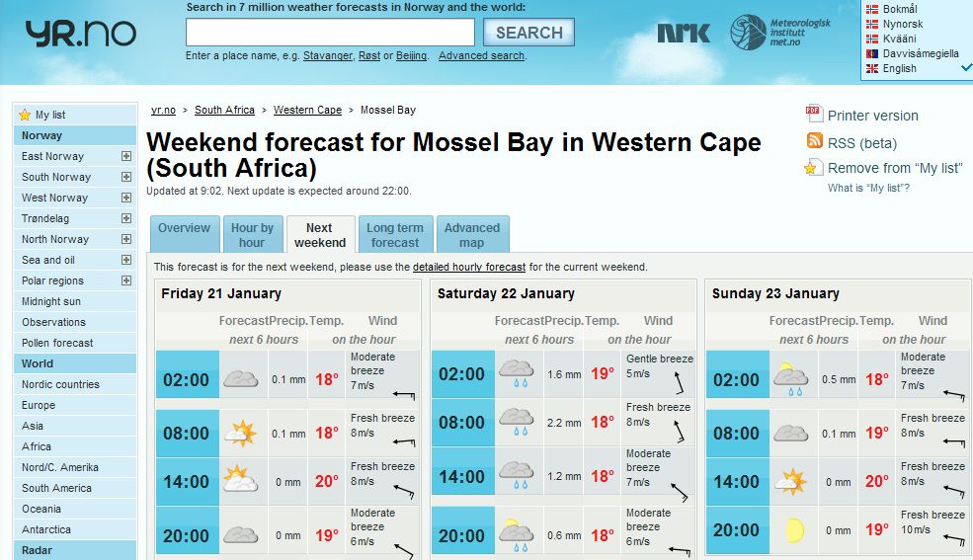This screenshot has width=973, height=560.
Task: Open the NRK logo link
Action: tap(684, 33)
